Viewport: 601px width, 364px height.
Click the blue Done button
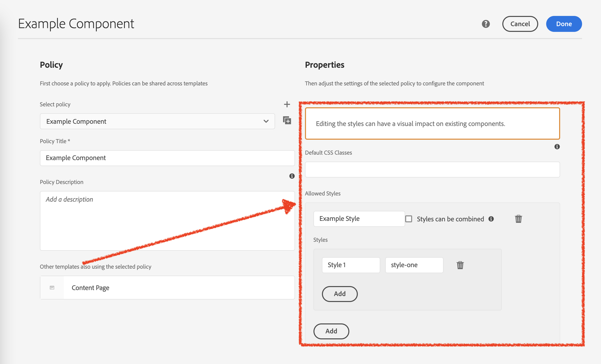(x=564, y=24)
